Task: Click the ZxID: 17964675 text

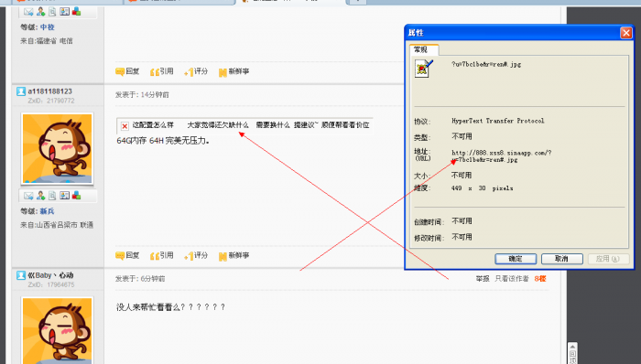Action: pos(51,284)
